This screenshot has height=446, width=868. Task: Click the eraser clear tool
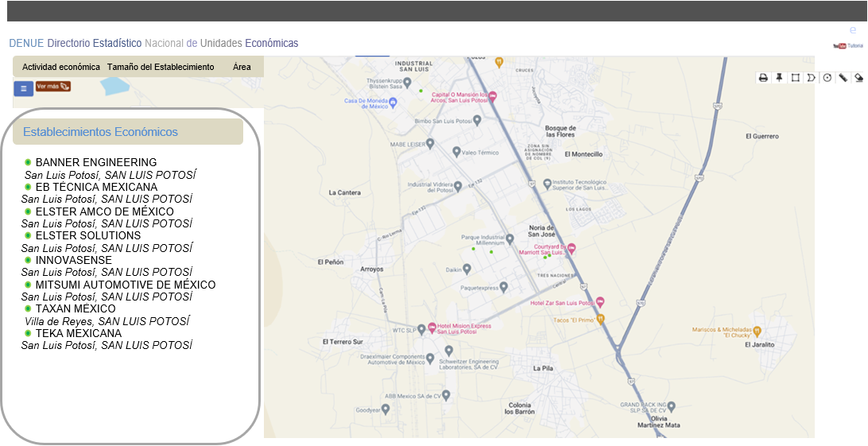tap(858, 77)
